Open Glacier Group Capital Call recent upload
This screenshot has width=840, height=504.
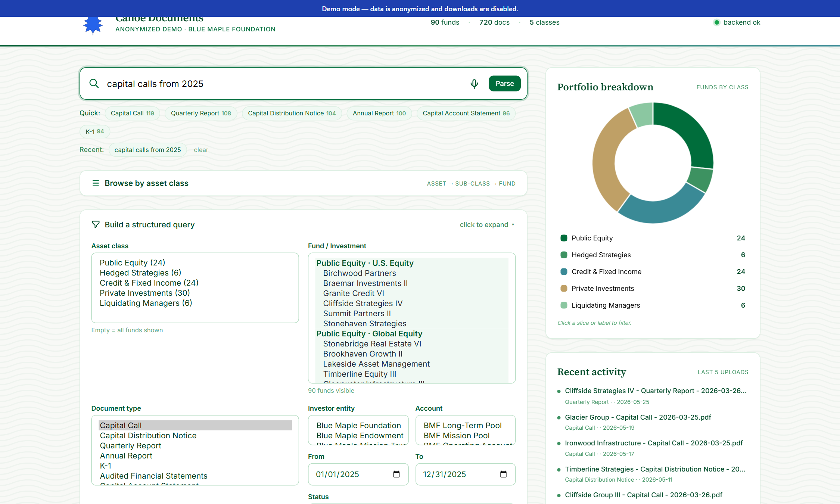(638, 417)
